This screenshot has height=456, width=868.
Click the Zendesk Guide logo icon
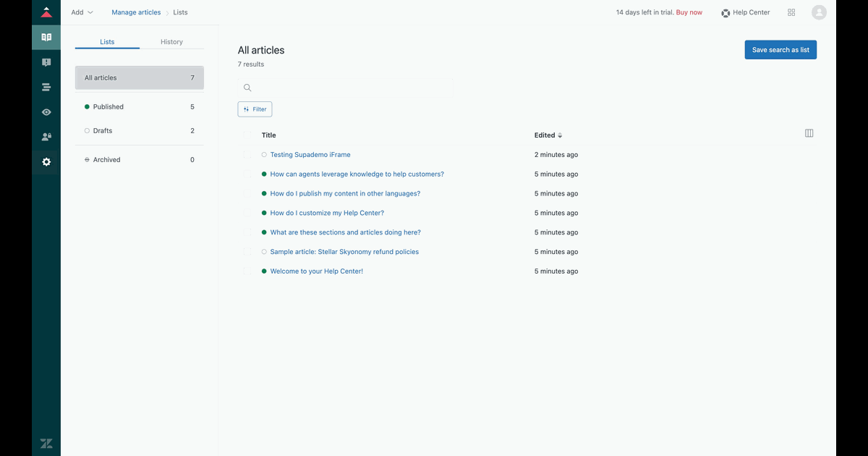46,12
